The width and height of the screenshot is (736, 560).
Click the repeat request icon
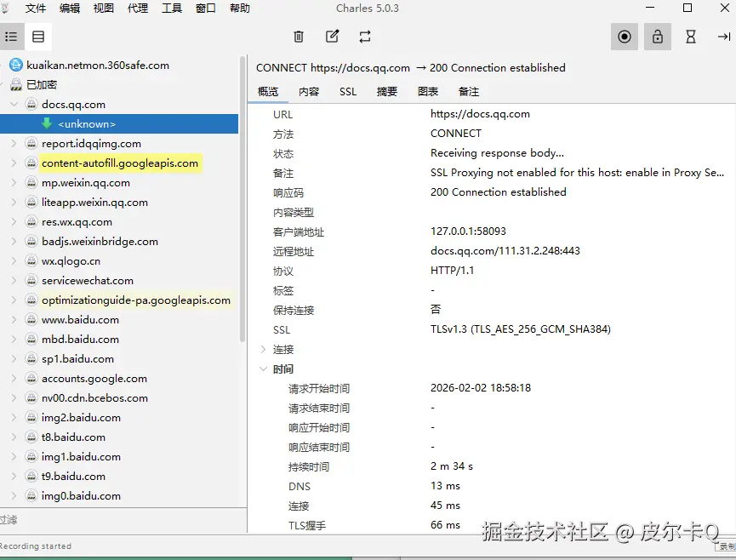(365, 37)
